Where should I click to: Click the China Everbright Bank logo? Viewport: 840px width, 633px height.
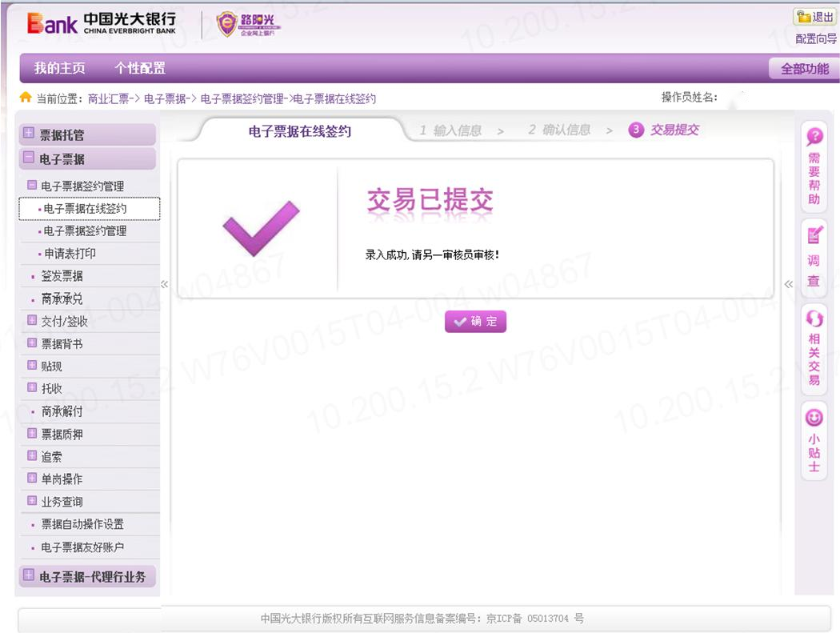pos(102,23)
